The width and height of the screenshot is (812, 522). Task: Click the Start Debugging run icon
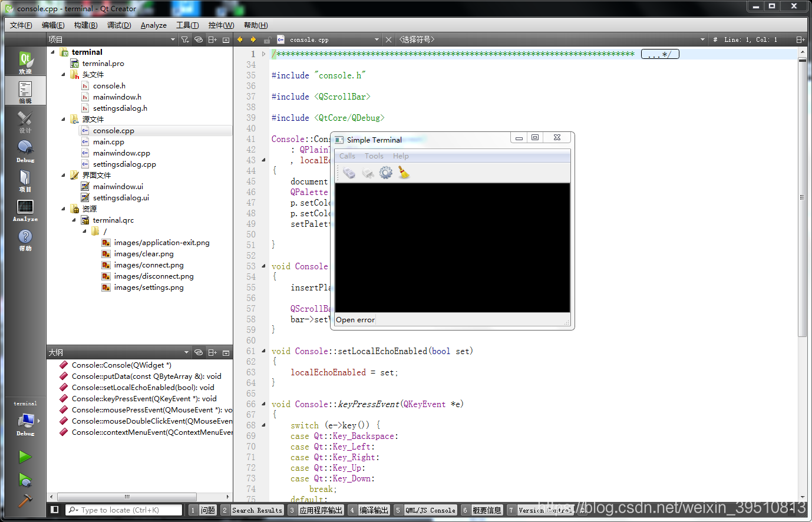click(25, 480)
